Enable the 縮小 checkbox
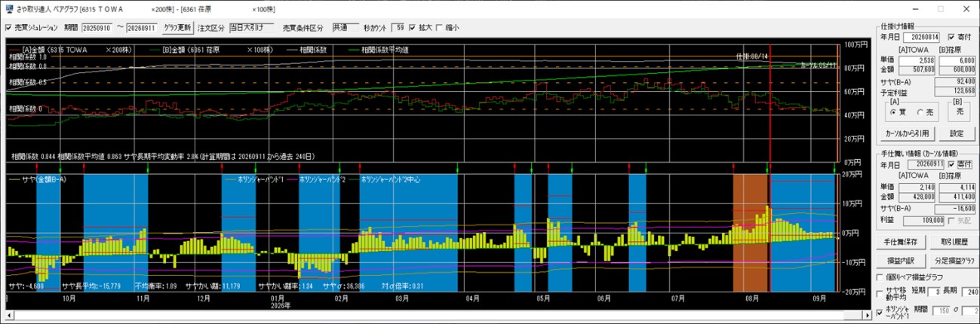 pyautogui.click(x=440, y=28)
